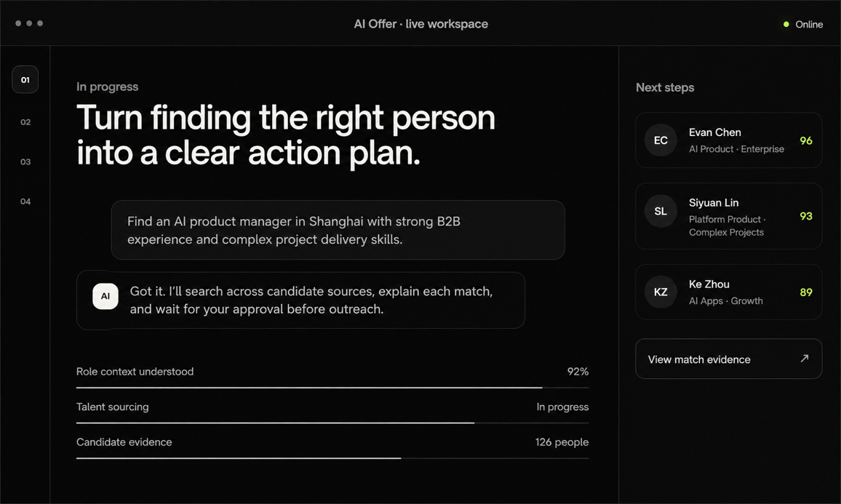Click the Talent sourcing progress bar
This screenshot has height=504, width=841.
(x=332, y=423)
